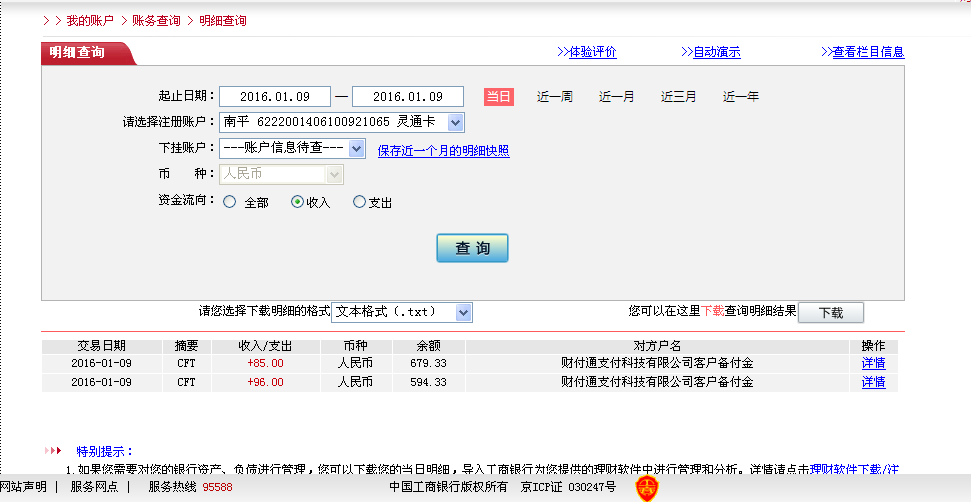Expand the 下挂账户 dropdown
This screenshot has height=502, width=971.
coord(356,148)
